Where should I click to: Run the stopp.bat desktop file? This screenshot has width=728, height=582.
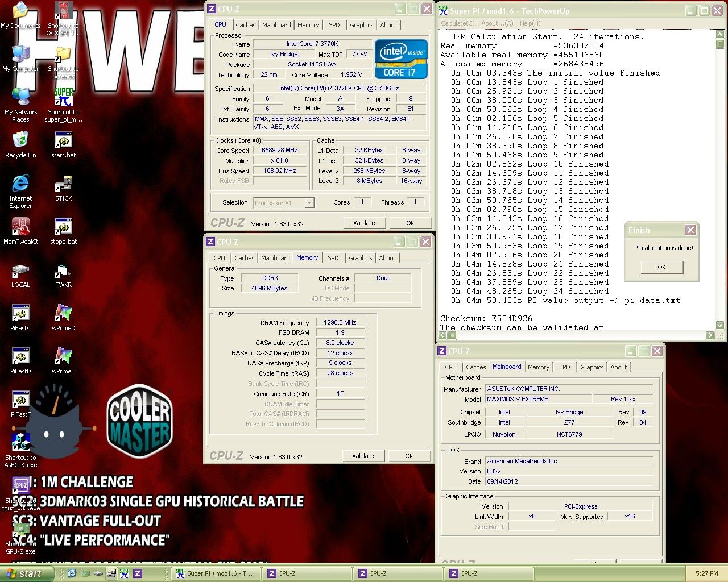click(x=63, y=231)
